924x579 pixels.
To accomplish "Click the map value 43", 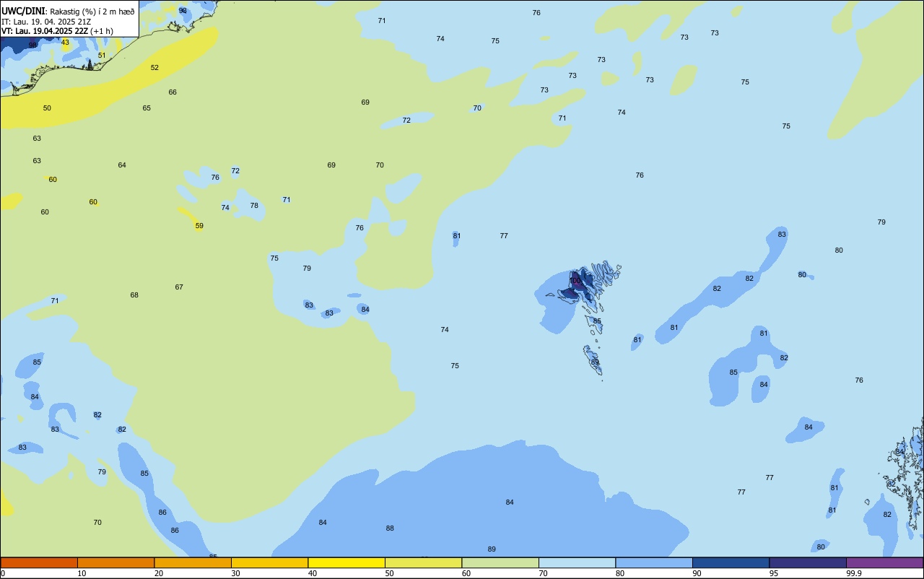I will (x=65, y=43).
